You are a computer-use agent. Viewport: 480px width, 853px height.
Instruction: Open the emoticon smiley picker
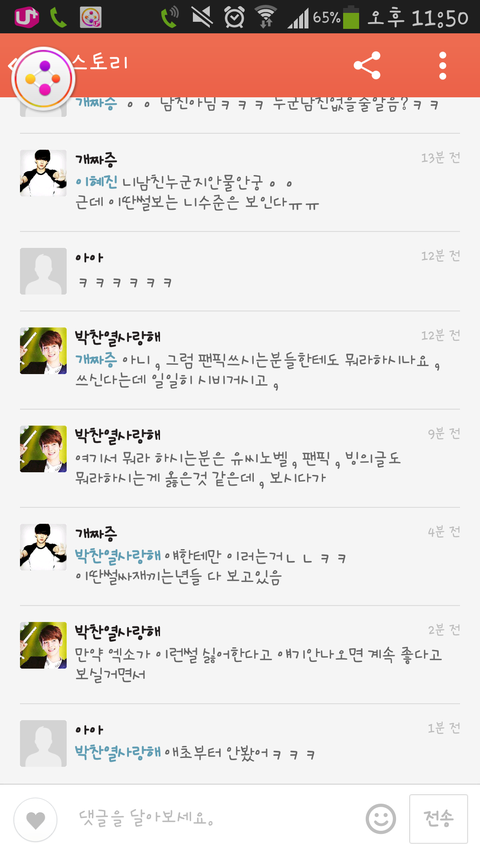point(380,819)
